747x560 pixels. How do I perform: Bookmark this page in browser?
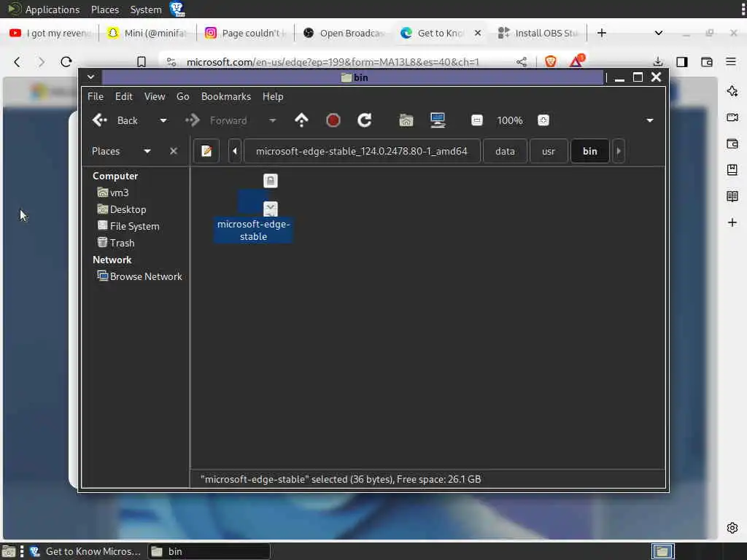(142, 62)
